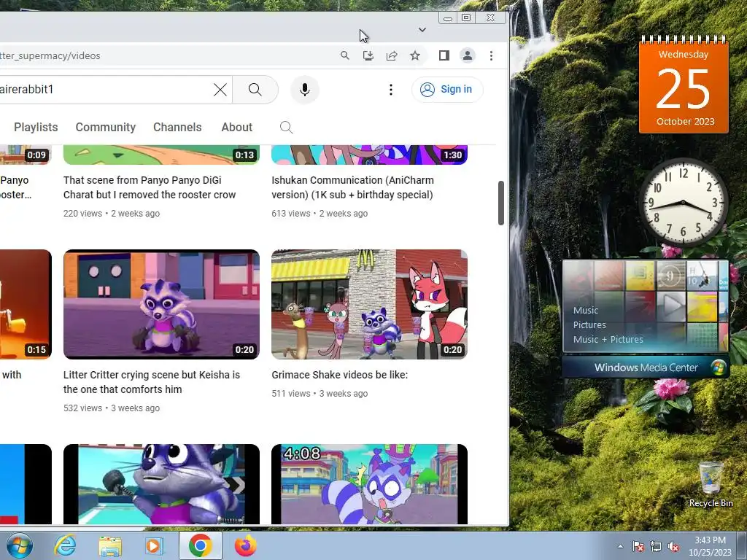Open Chrome three-dot menu

491,55
